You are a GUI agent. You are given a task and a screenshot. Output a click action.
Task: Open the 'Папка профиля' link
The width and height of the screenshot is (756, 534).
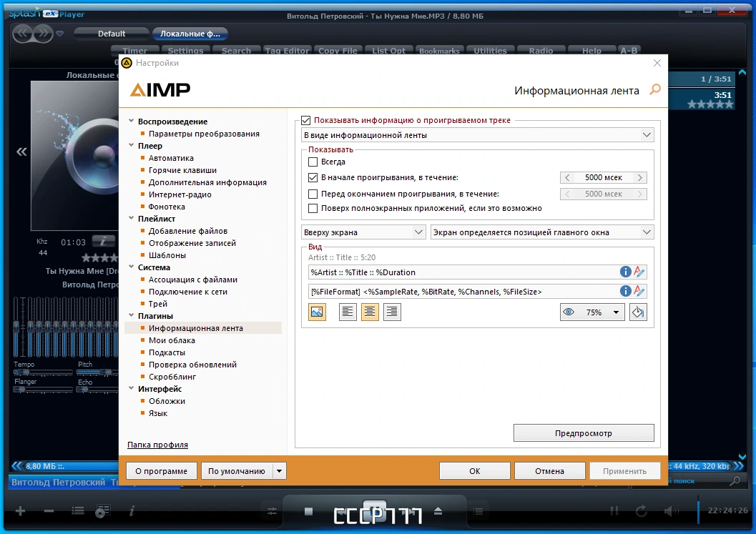click(157, 445)
